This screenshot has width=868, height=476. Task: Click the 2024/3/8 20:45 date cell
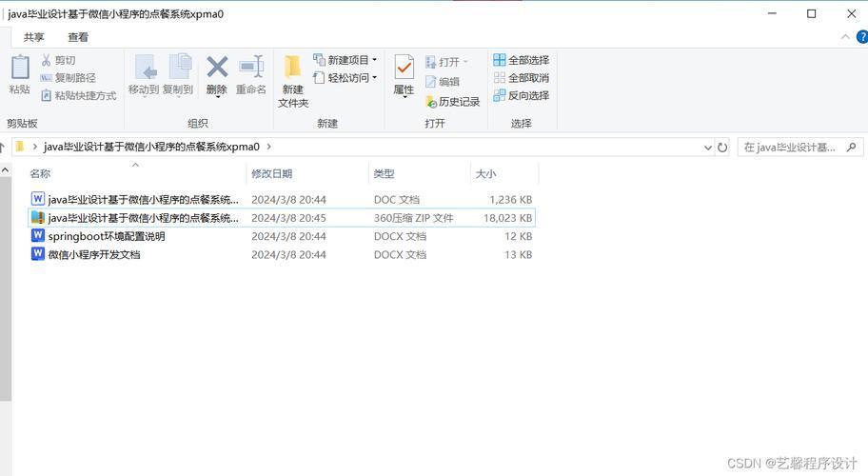289,218
